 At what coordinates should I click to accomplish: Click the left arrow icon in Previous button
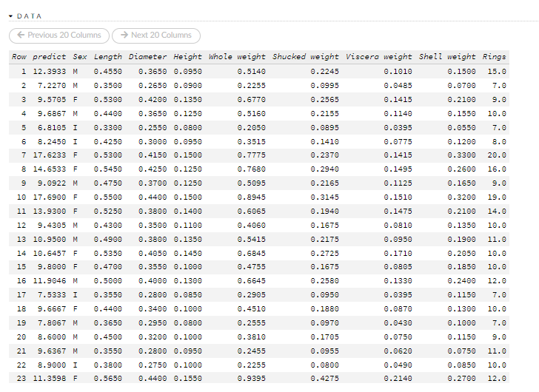[21, 35]
